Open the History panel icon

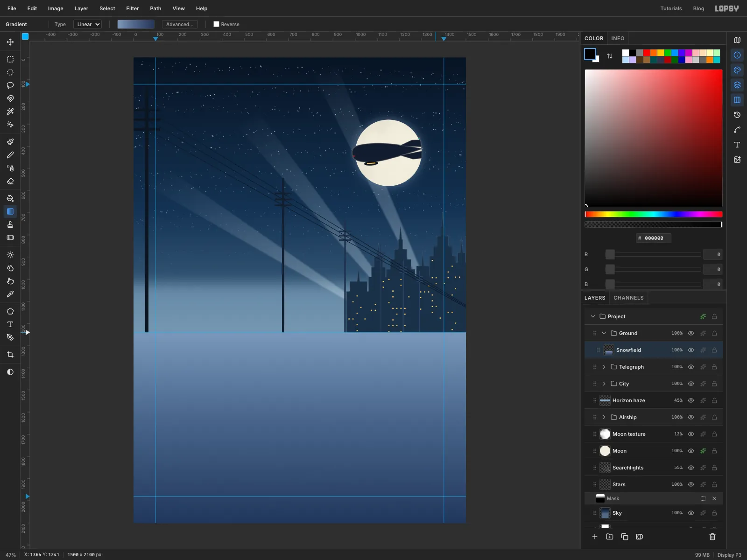point(737,115)
